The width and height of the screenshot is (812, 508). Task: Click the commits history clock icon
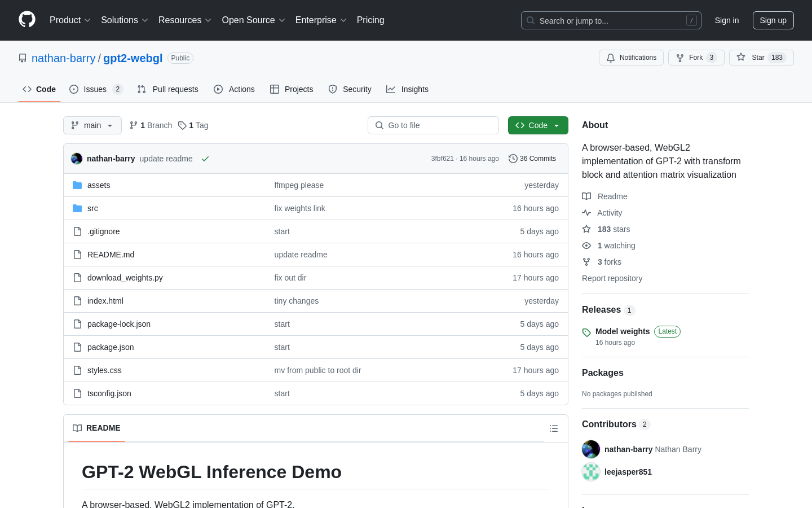pos(513,159)
